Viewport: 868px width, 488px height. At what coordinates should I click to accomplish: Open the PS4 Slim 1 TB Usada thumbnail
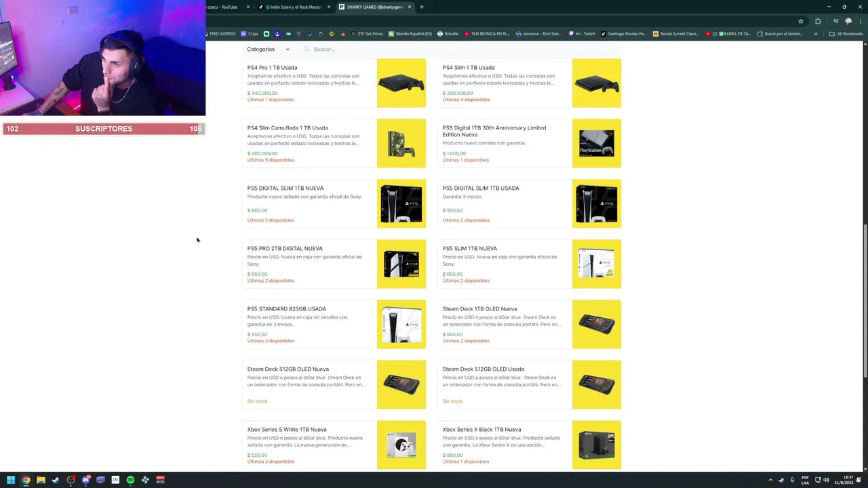coord(597,83)
